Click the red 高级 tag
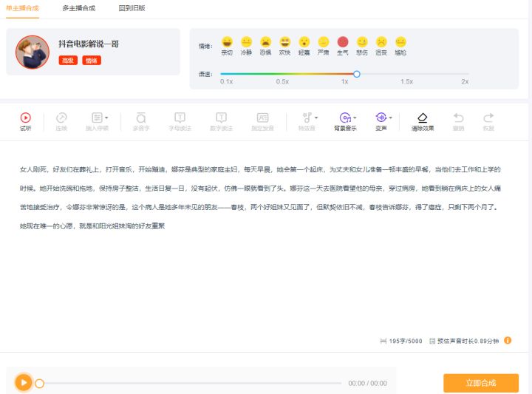532x394 pixels. (x=68, y=61)
